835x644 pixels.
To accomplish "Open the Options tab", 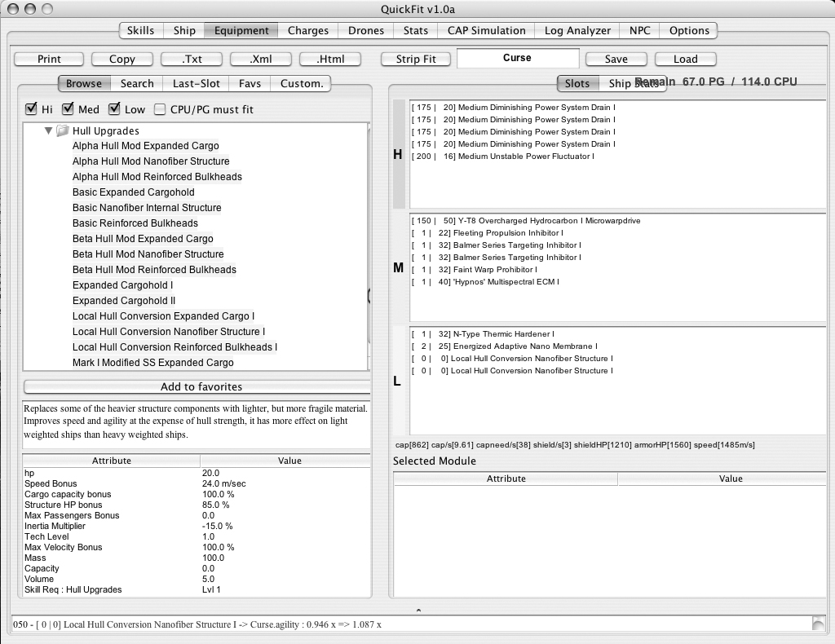I will 689,30.
